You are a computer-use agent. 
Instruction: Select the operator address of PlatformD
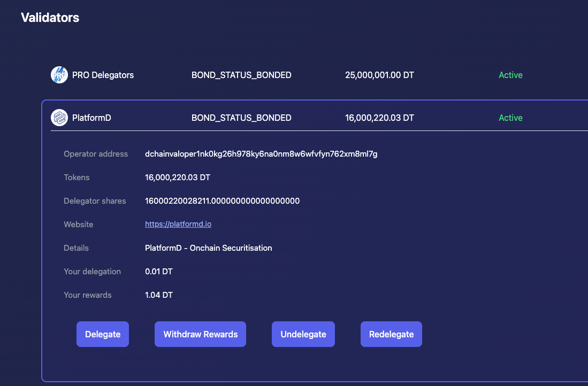point(261,153)
